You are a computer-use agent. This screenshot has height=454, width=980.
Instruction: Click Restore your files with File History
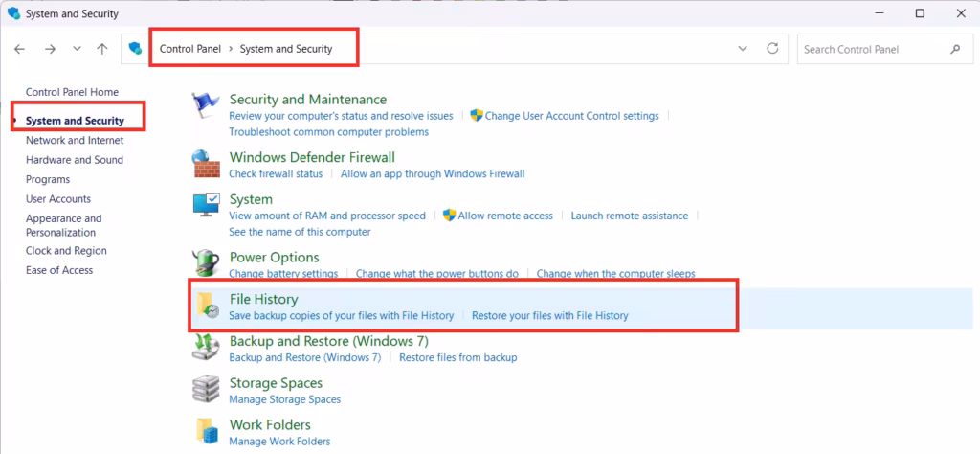550,316
